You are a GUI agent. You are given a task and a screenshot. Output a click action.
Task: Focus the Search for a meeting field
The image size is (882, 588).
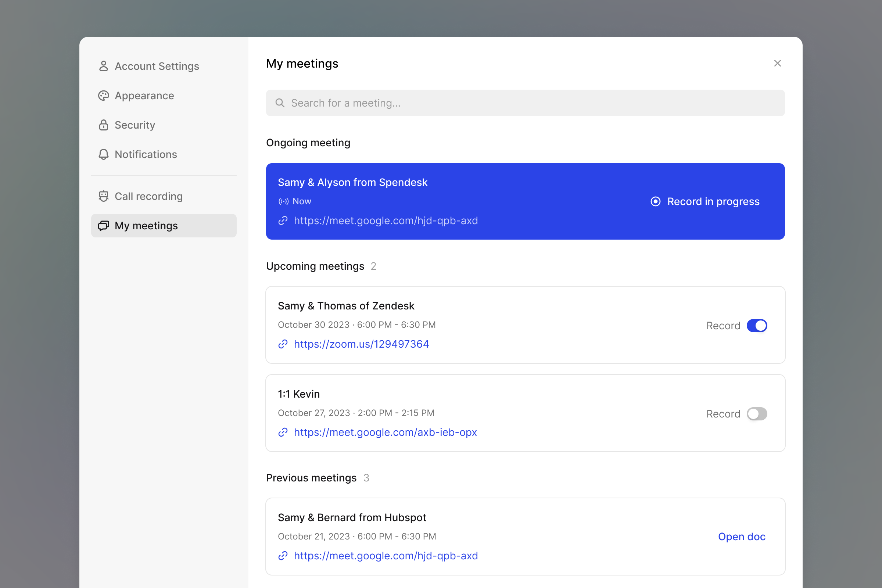tap(526, 103)
